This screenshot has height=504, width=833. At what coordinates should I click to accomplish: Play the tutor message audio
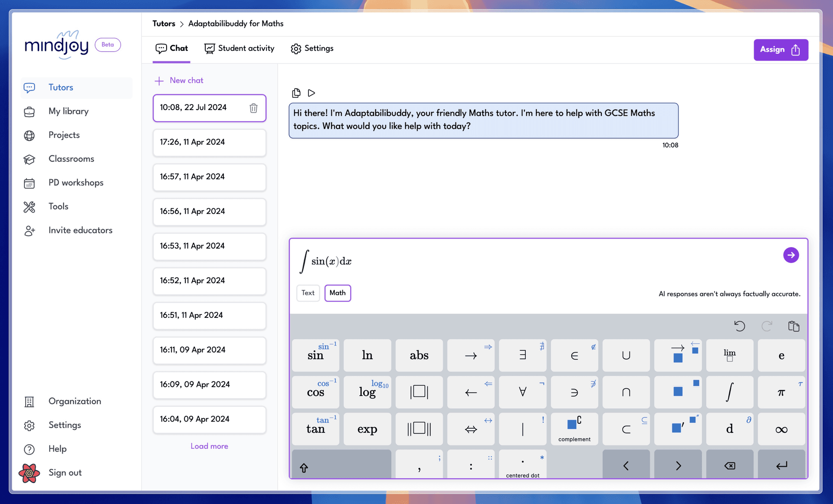(x=311, y=93)
